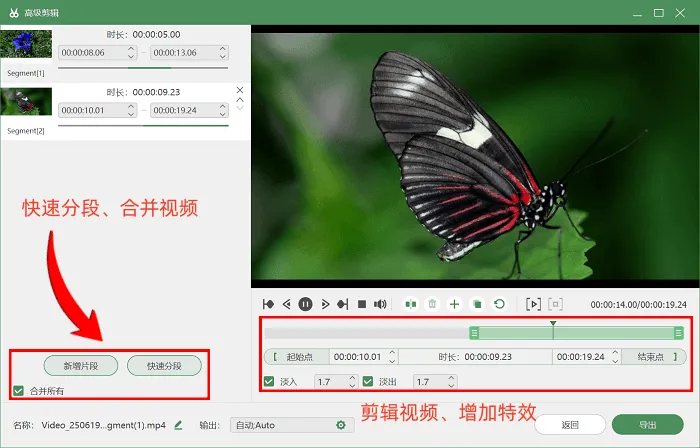700x448 pixels.
Task: Stop playback with square icon
Action: pyautogui.click(x=362, y=304)
